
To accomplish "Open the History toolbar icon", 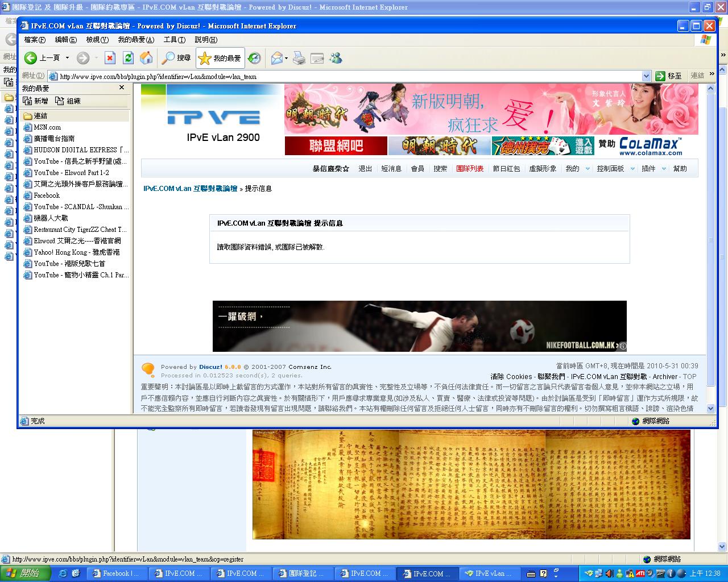I will pyautogui.click(x=254, y=58).
